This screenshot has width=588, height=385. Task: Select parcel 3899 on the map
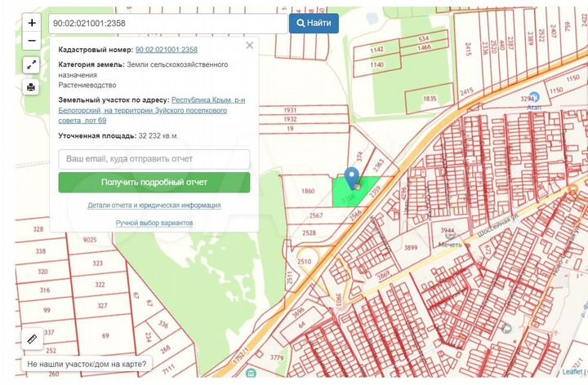[411, 247]
